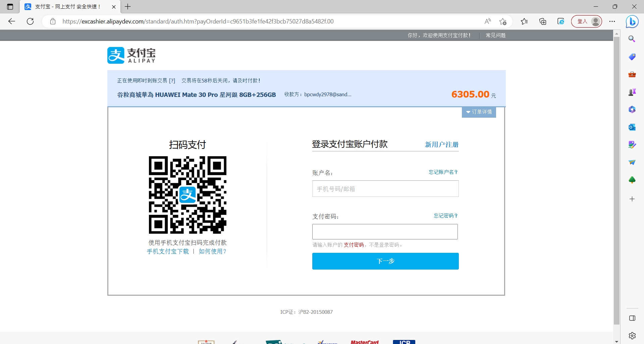Open the tab actions menu icon
The height and width of the screenshot is (344, 644).
[10, 7]
